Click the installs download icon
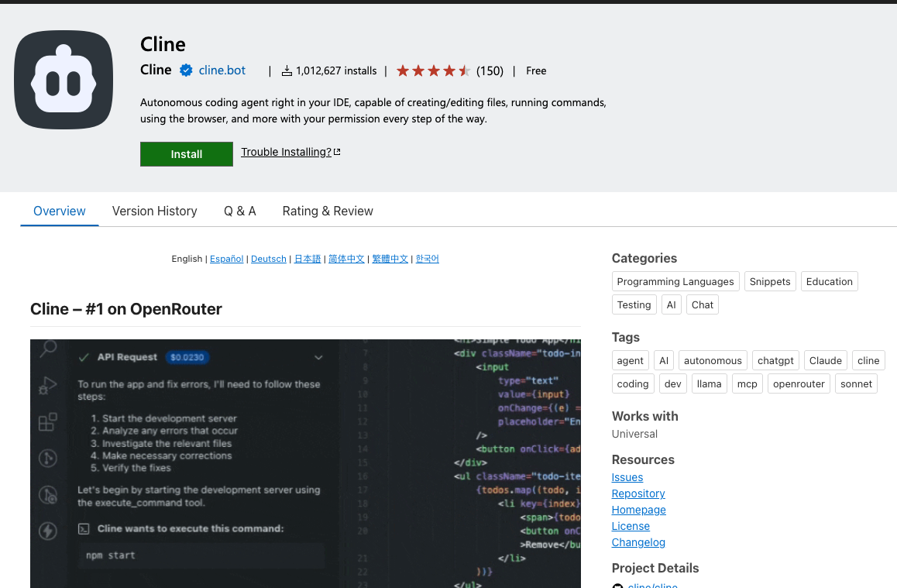 pos(287,71)
